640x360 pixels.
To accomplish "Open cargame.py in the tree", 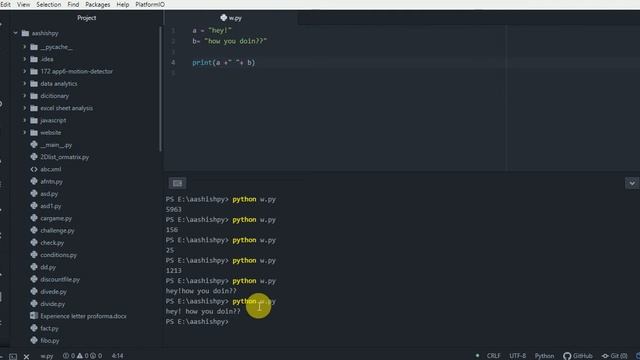I will tap(56, 218).
